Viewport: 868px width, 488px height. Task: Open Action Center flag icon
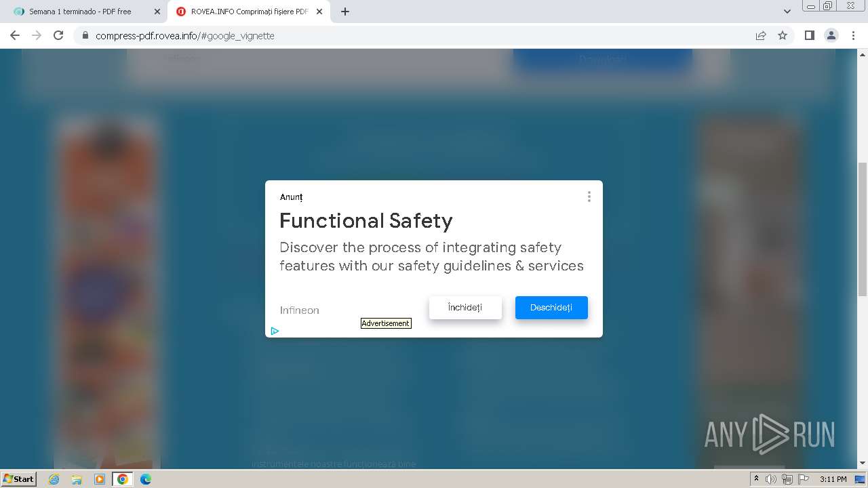(x=804, y=479)
